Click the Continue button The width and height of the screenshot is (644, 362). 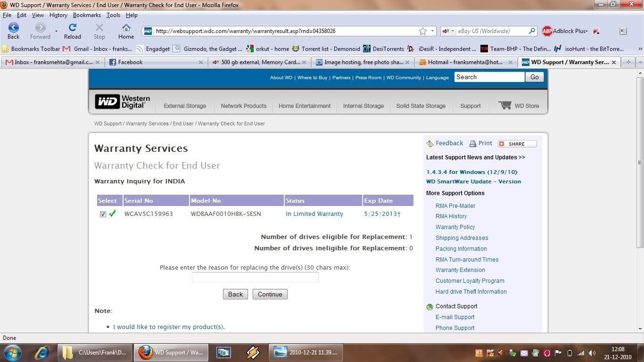click(x=270, y=294)
